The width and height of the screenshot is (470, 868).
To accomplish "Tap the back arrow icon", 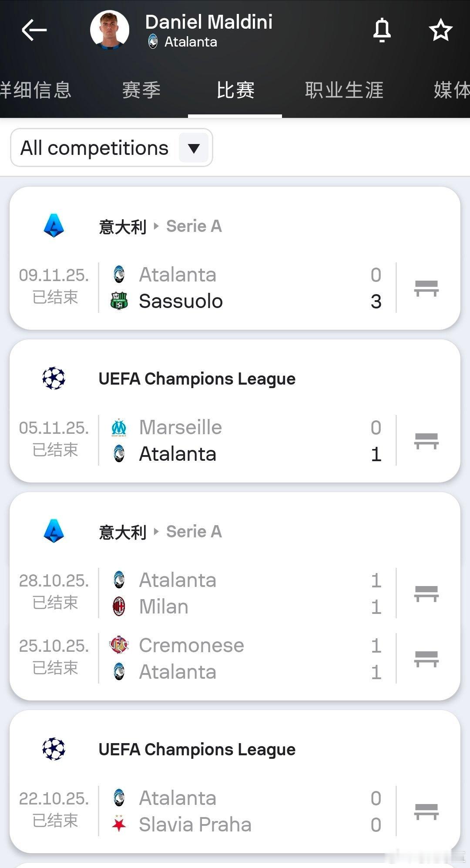I will 34,30.
